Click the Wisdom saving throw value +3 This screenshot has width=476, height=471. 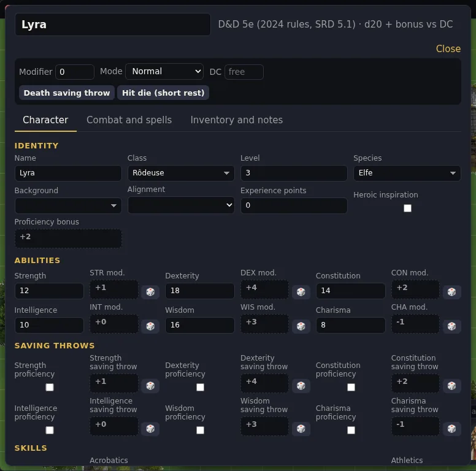(x=264, y=426)
